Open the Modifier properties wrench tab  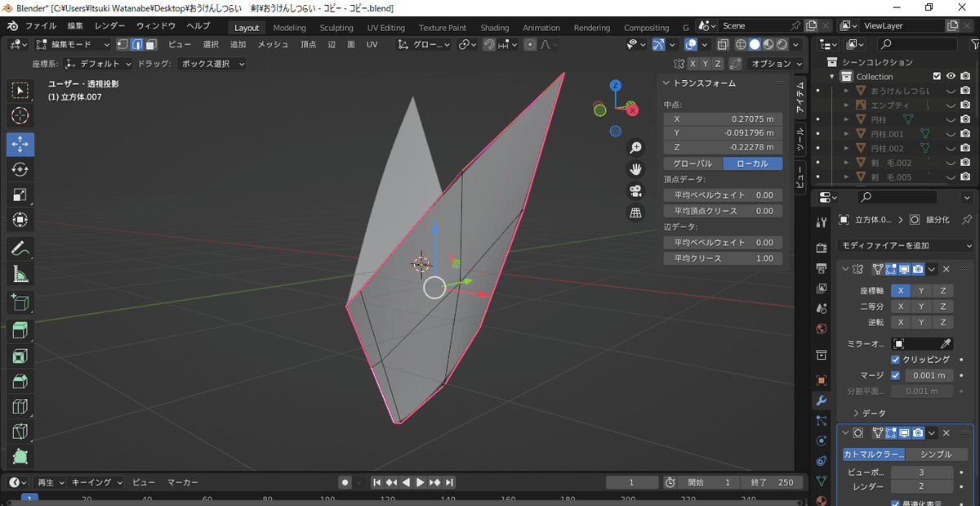[x=822, y=401]
